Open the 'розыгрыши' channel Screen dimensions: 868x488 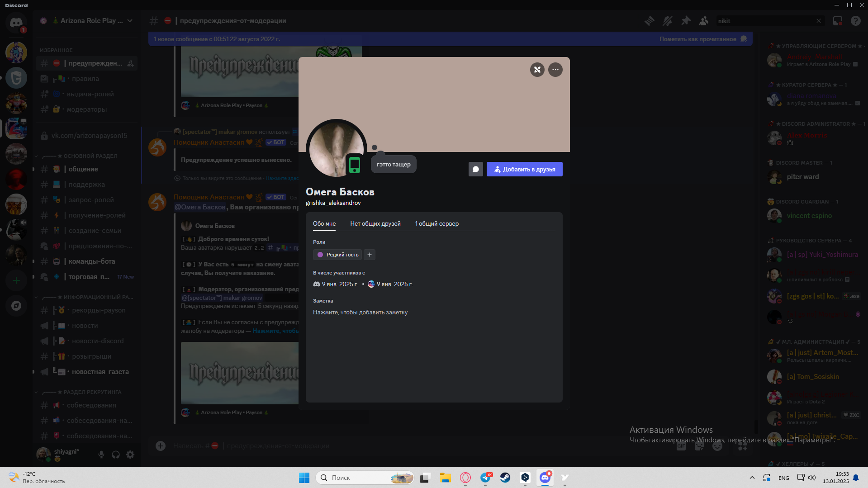(x=87, y=356)
